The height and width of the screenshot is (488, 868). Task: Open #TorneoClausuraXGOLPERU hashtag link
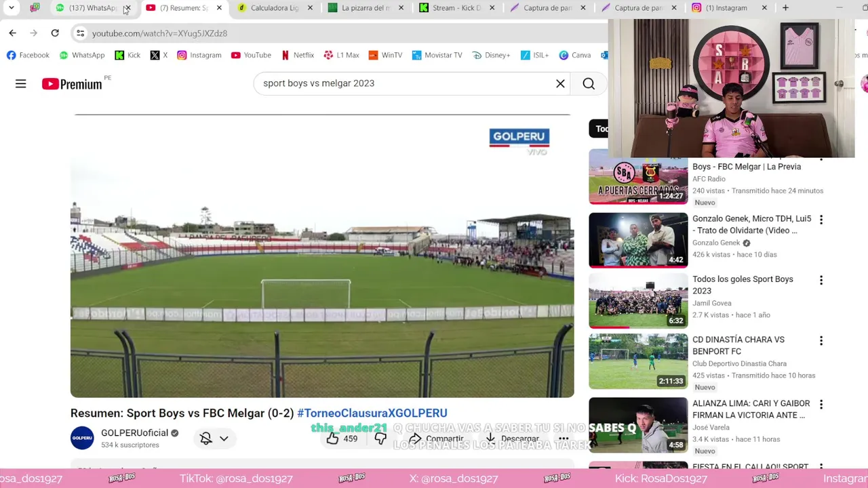(x=372, y=413)
